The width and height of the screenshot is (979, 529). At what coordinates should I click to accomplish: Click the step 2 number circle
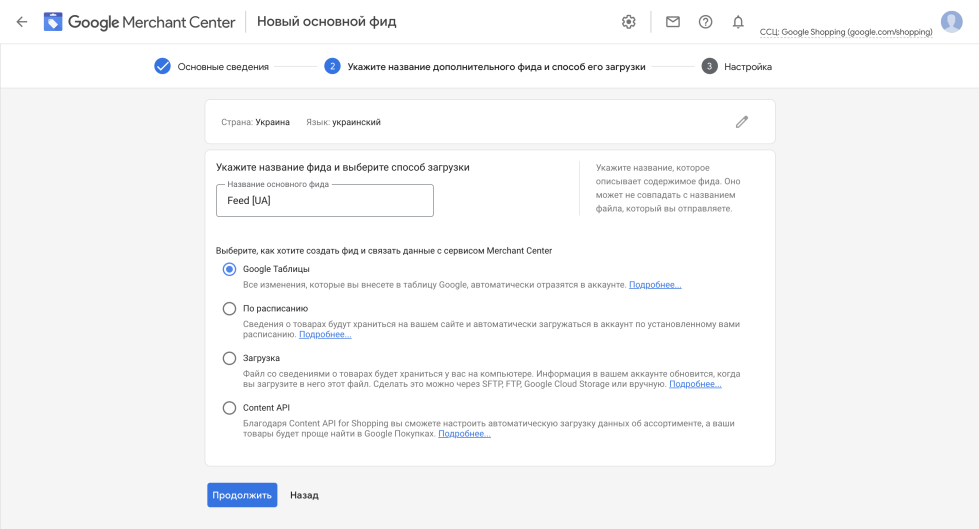pyautogui.click(x=332, y=66)
